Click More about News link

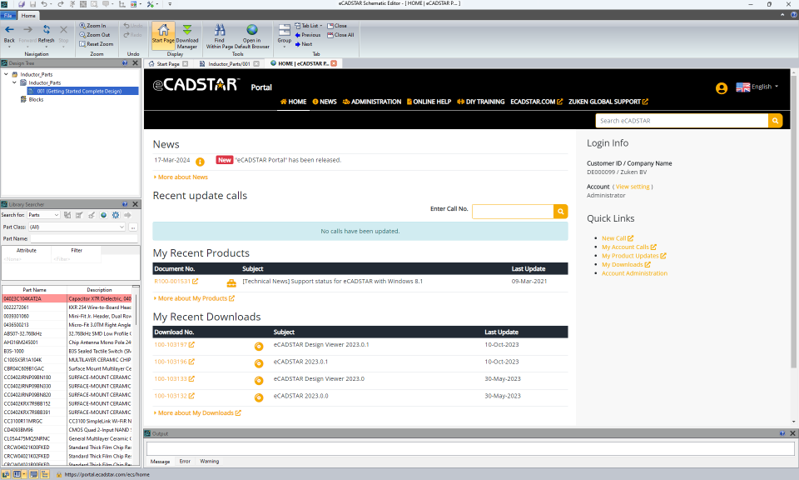[181, 177]
